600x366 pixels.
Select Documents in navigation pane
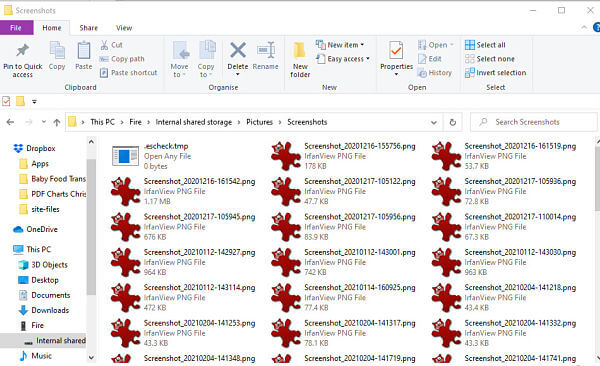click(51, 295)
